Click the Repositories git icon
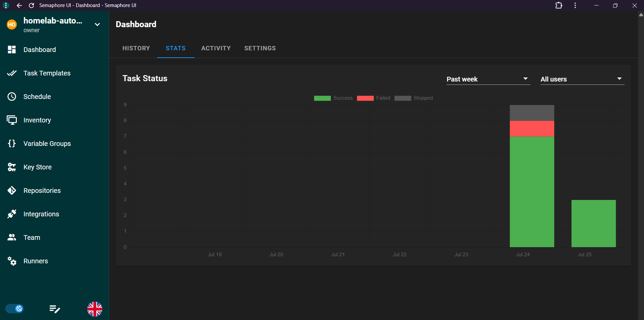Screen dimensions: 644x320 point(12,191)
